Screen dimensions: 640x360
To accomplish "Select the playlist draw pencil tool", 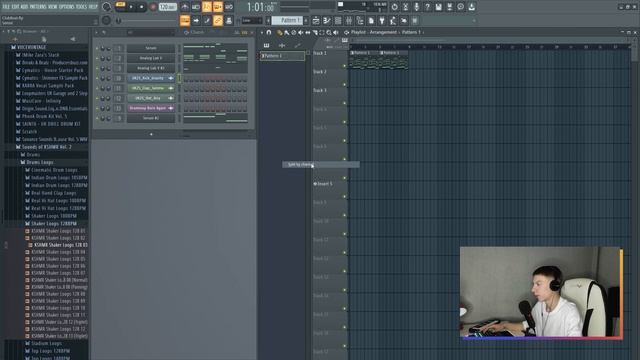I will click(280, 33).
